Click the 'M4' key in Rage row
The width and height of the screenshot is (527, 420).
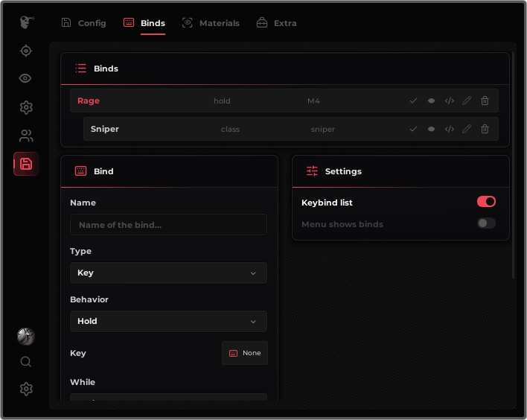[x=313, y=101]
